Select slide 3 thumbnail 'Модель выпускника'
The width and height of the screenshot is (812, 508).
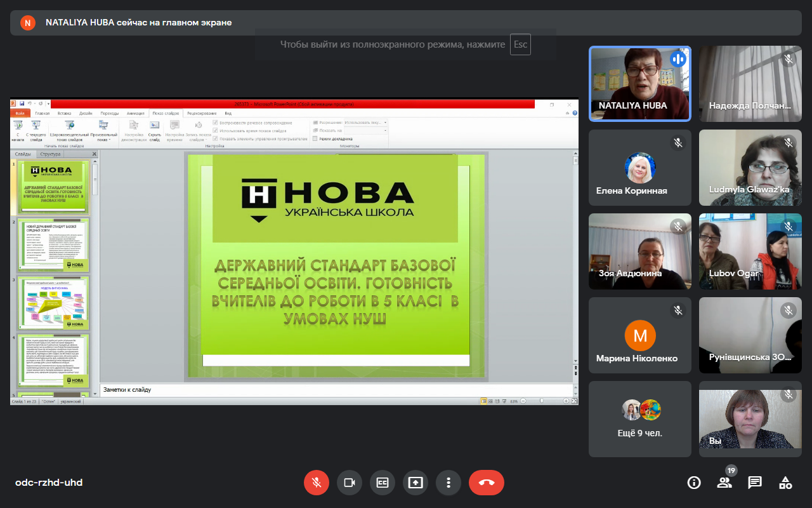(53, 302)
